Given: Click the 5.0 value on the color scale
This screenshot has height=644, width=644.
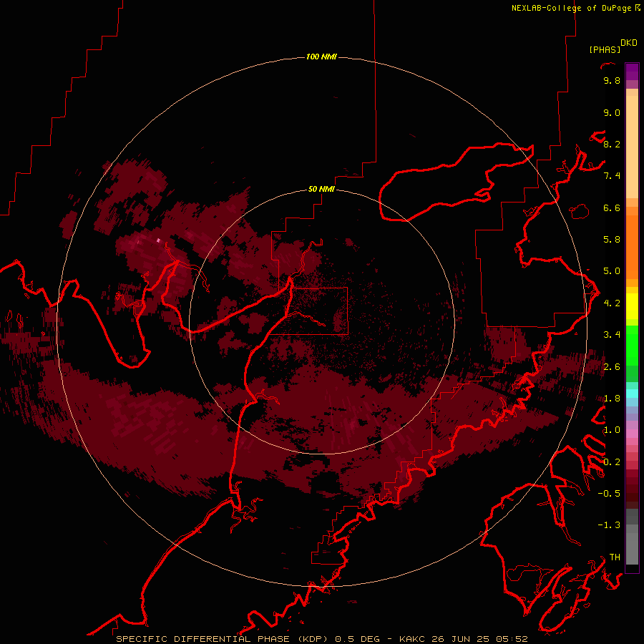Looking at the screenshot, I should [612, 271].
